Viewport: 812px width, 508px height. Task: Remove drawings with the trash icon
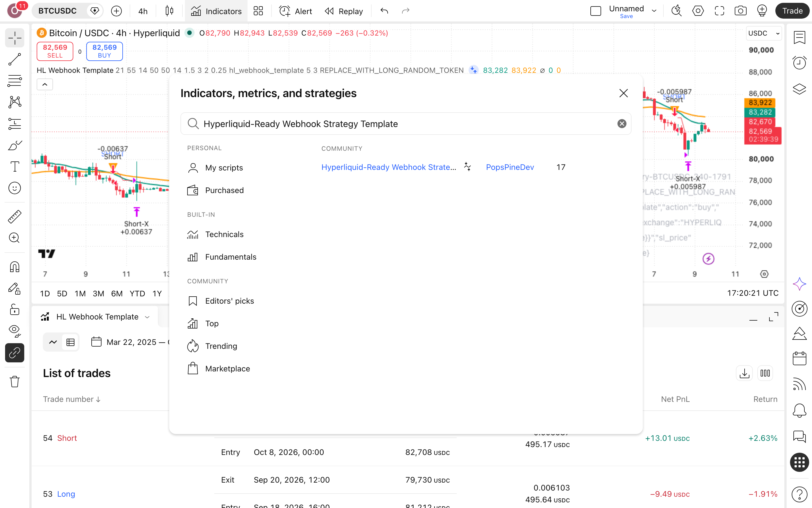coord(14,382)
